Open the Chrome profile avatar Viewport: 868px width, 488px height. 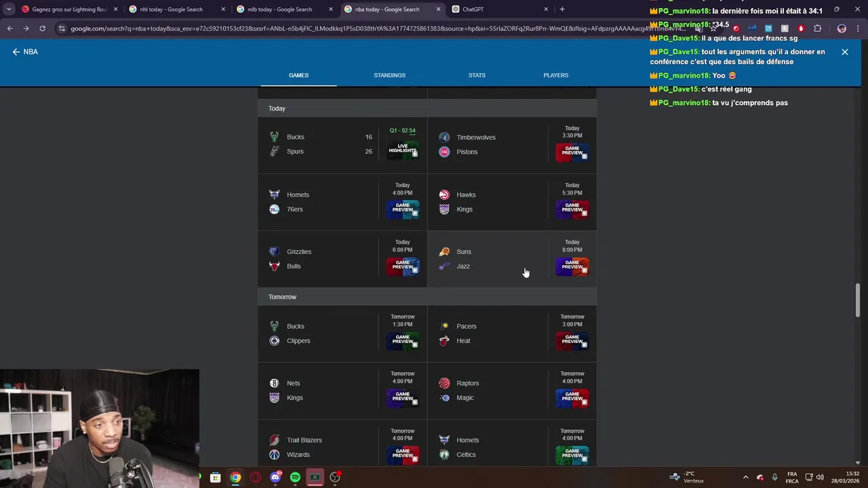coord(842,28)
